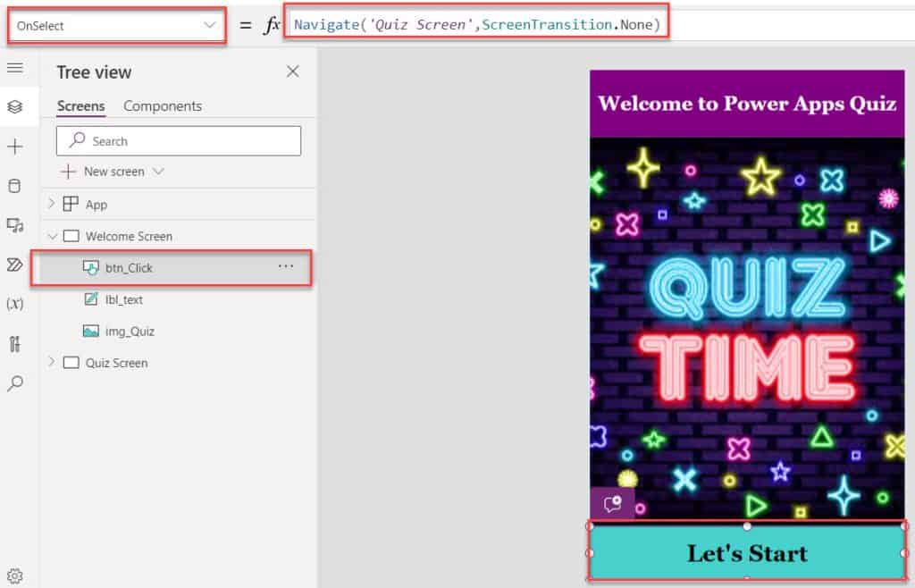
Task: Select the App tree item
Action: click(x=97, y=205)
